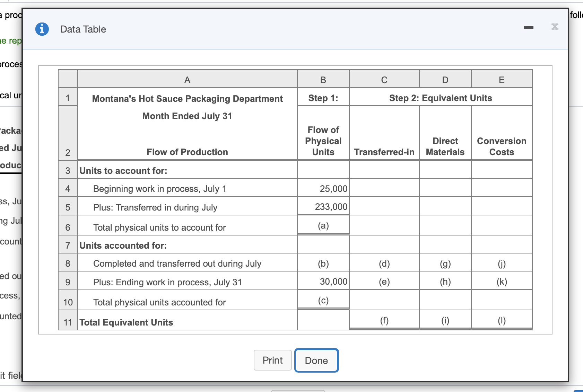Viewport: 583px width, 392px height.
Task: Close the Data Table dialog with the X
Action: point(555,27)
